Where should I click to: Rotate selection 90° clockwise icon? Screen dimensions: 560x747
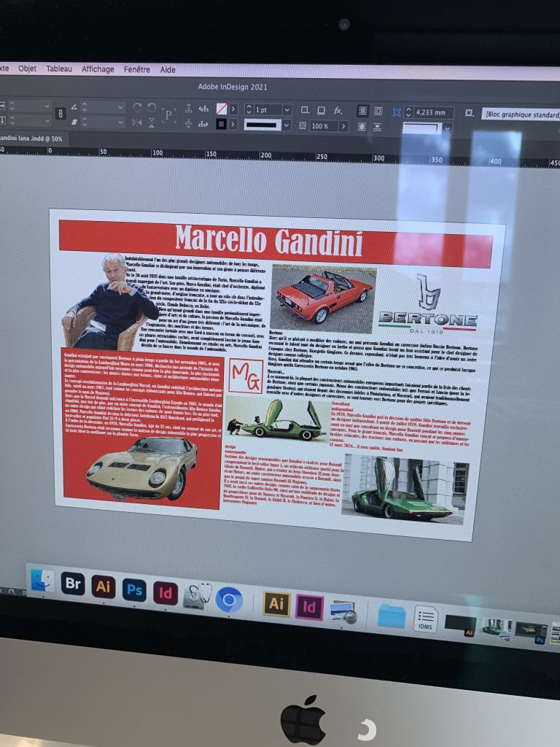coord(137,107)
